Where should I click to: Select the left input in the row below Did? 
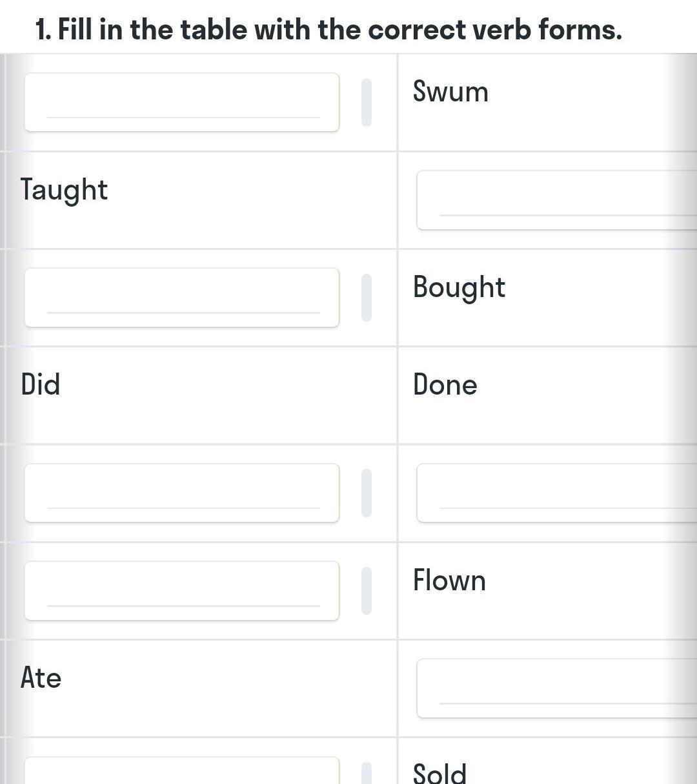point(181,493)
